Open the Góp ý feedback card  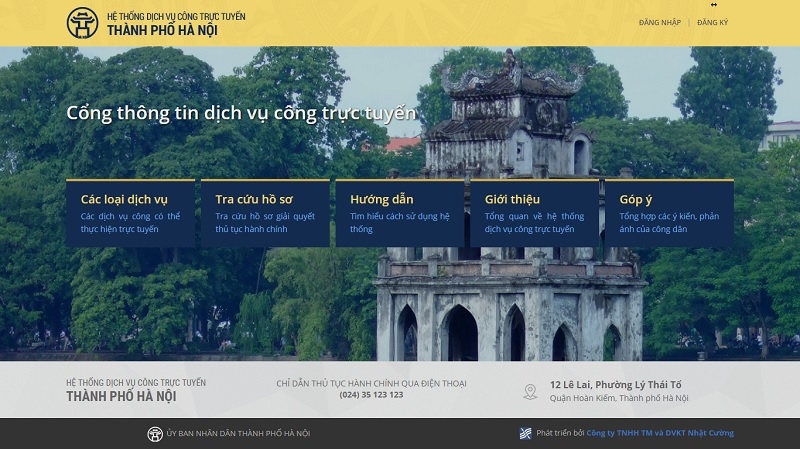pos(669,213)
